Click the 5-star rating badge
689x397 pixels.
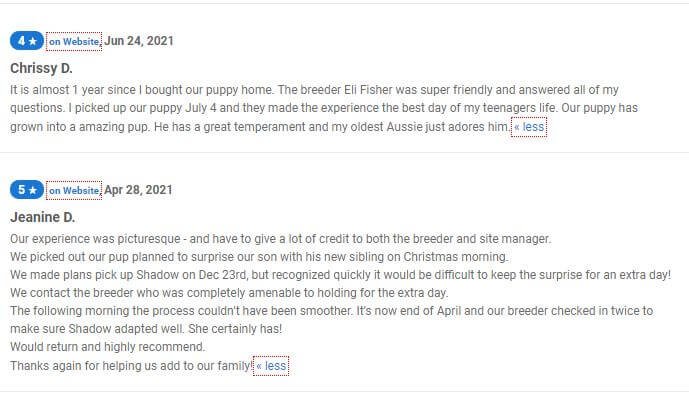point(27,190)
